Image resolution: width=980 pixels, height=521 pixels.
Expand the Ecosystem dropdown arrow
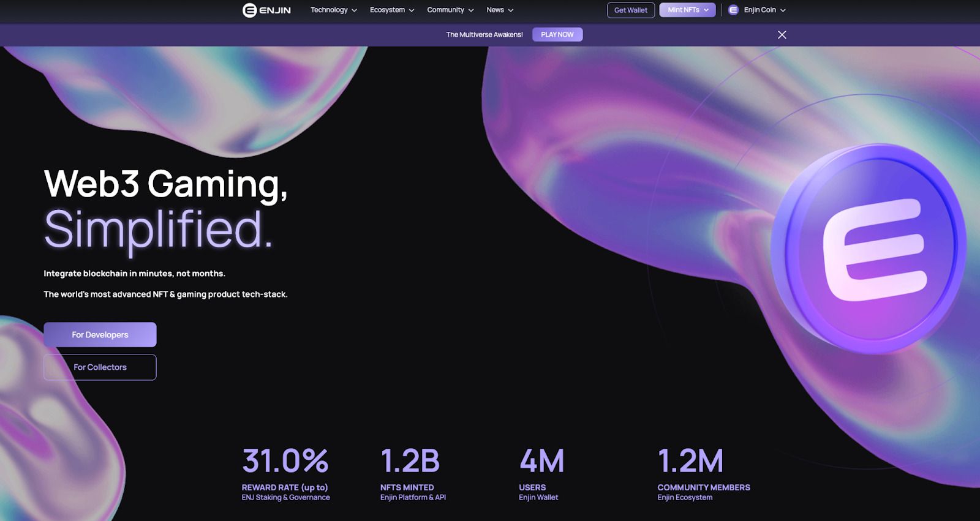[412, 10]
